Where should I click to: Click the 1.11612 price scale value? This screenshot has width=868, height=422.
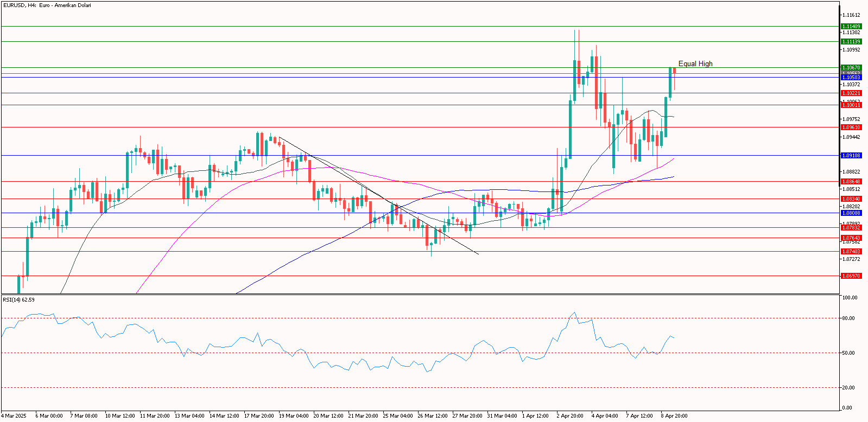pos(851,15)
